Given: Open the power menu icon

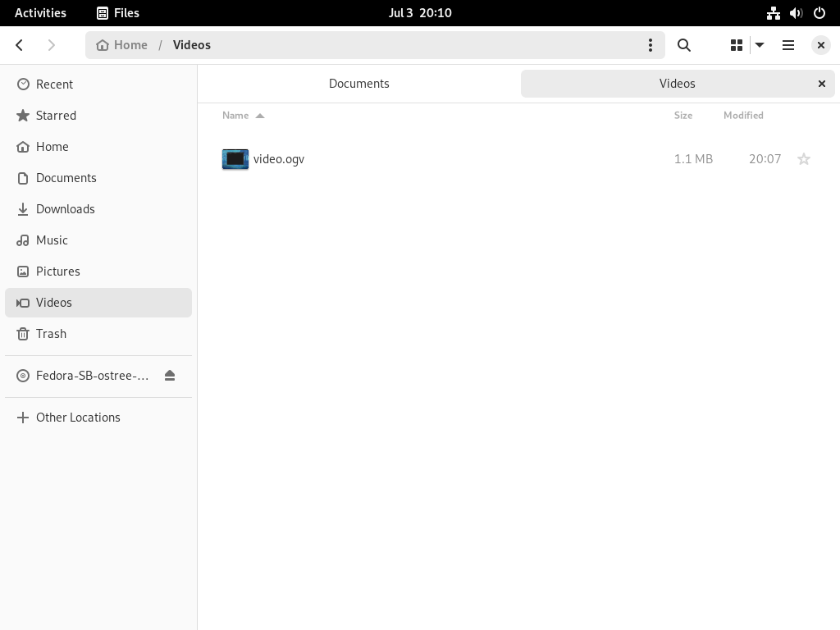Looking at the screenshot, I should point(819,13).
